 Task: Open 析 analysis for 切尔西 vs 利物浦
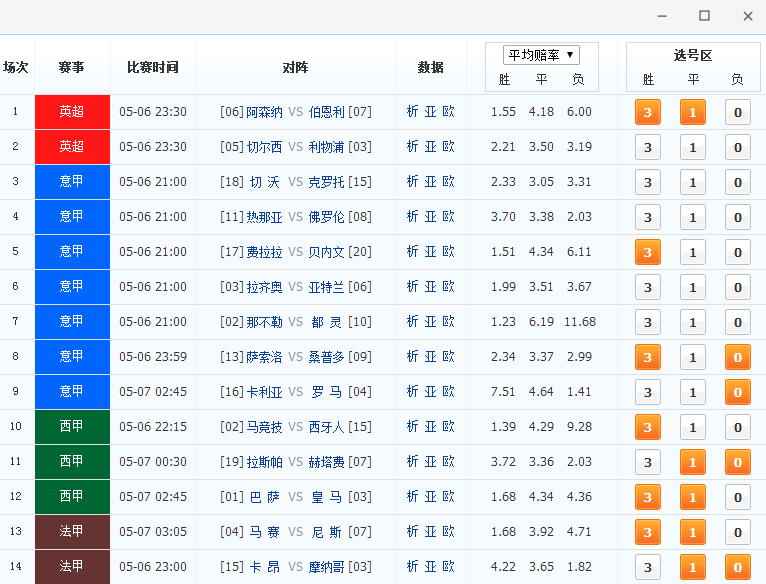click(x=413, y=147)
